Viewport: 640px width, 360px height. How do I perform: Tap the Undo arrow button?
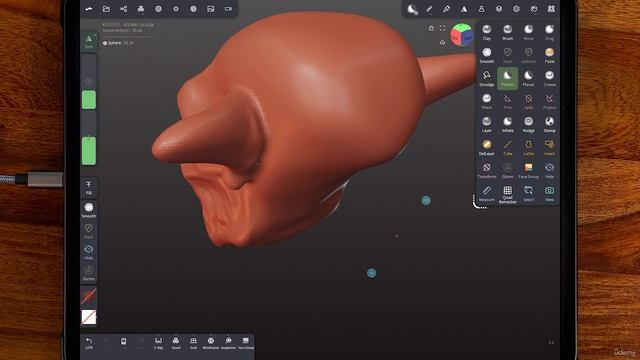(x=89, y=343)
